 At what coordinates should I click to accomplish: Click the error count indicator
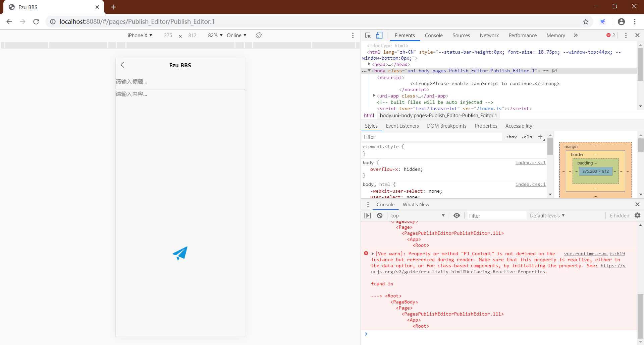(610, 35)
